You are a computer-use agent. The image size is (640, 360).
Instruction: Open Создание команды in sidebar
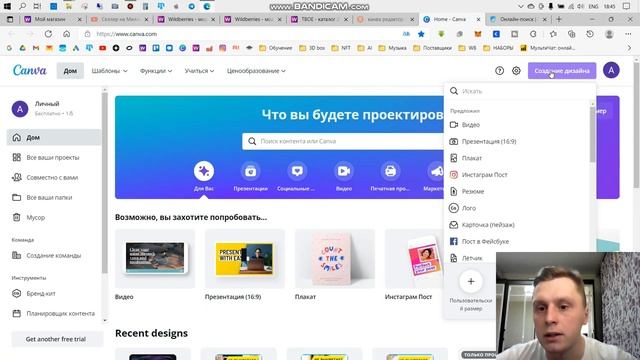pos(54,256)
